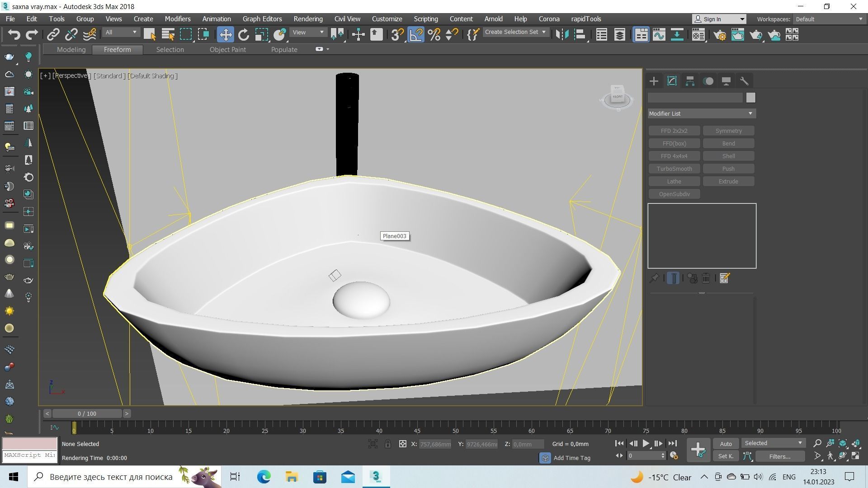Open Select by Name dialog icon
Screen dimensions: 868x488
[x=168, y=34]
